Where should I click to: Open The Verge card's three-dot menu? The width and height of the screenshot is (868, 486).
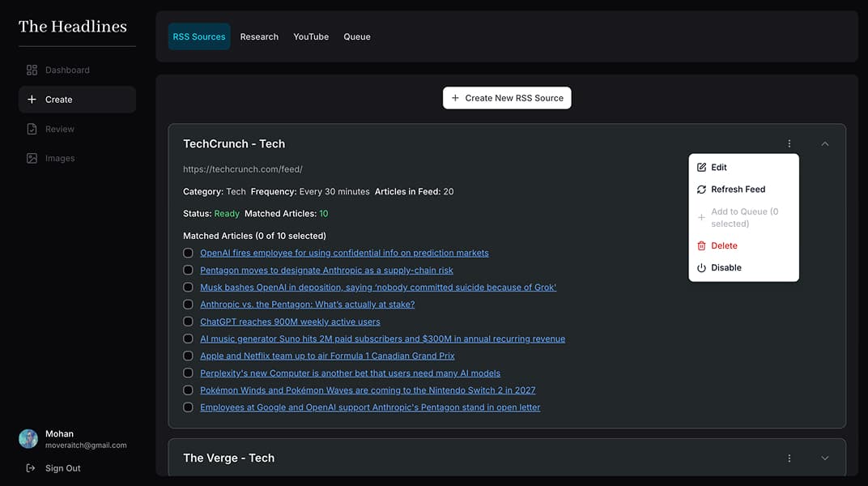coord(789,458)
